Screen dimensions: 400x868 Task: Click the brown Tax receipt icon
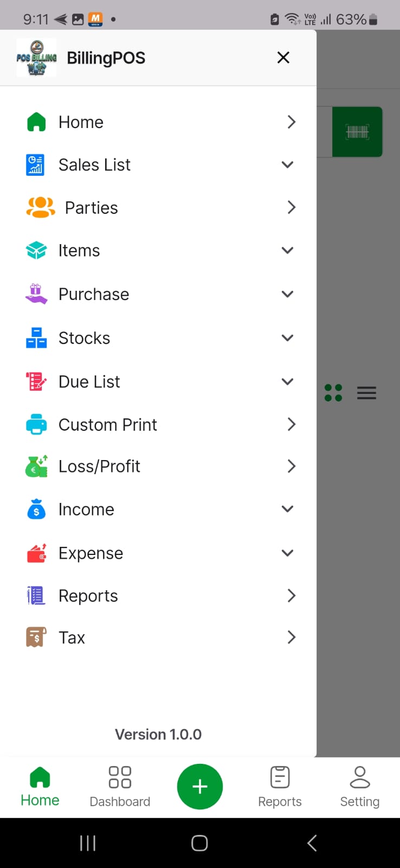click(36, 637)
